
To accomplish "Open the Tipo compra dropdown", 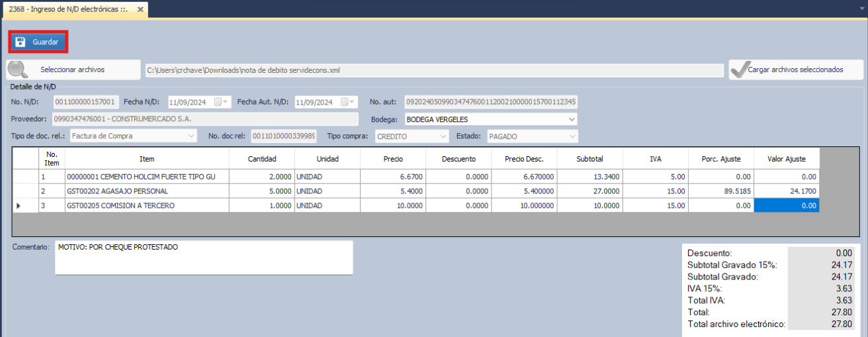I will click(x=443, y=136).
